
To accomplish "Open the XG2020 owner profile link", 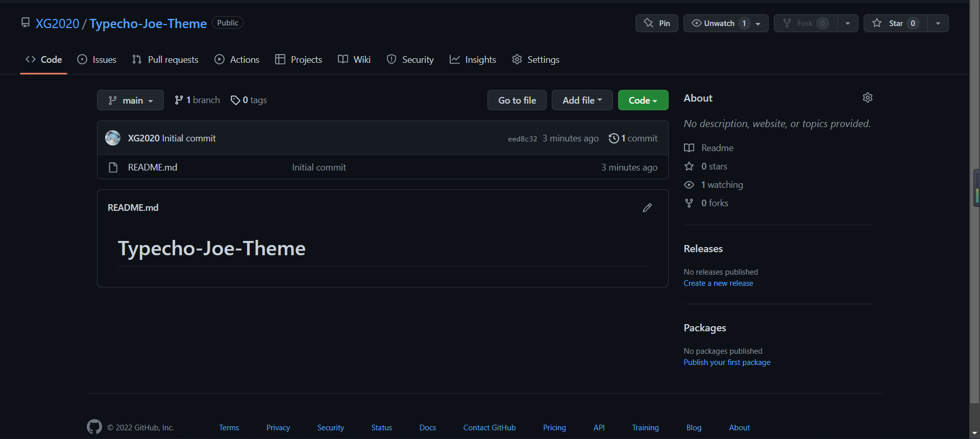I will tap(58, 23).
